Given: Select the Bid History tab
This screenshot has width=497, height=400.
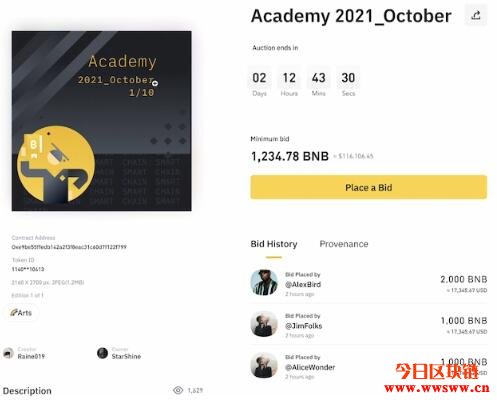Looking at the screenshot, I should click(274, 244).
